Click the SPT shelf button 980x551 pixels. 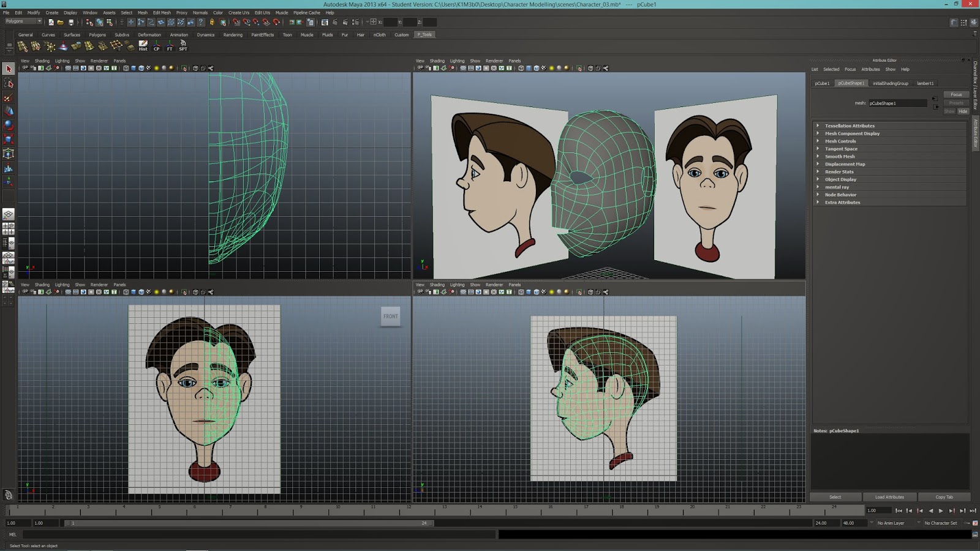tap(183, 46)
